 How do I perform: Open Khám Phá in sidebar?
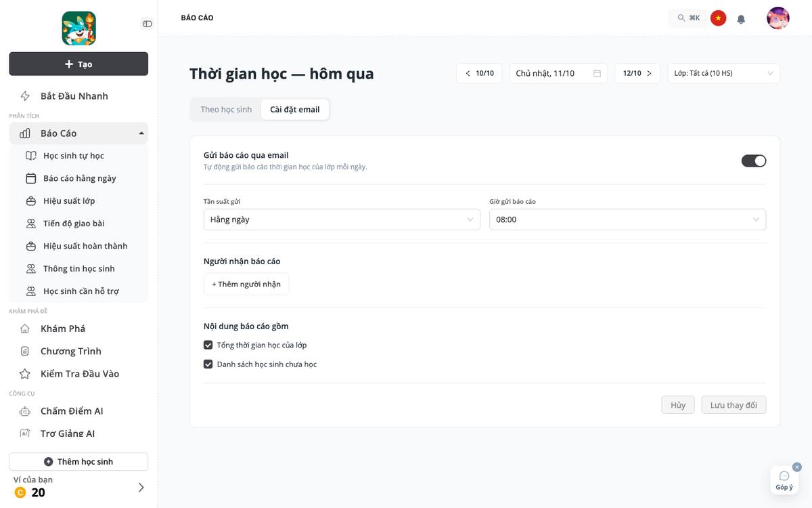78,329
